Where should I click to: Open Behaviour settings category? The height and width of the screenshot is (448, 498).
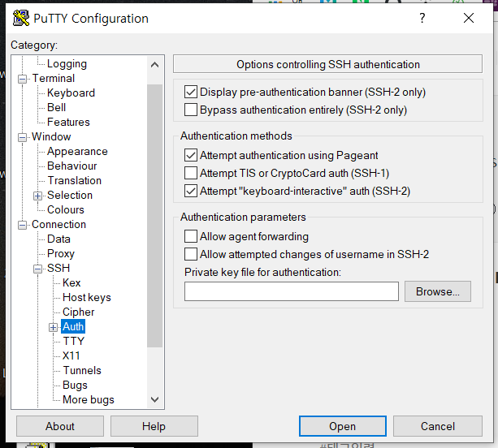click(71, 166)
